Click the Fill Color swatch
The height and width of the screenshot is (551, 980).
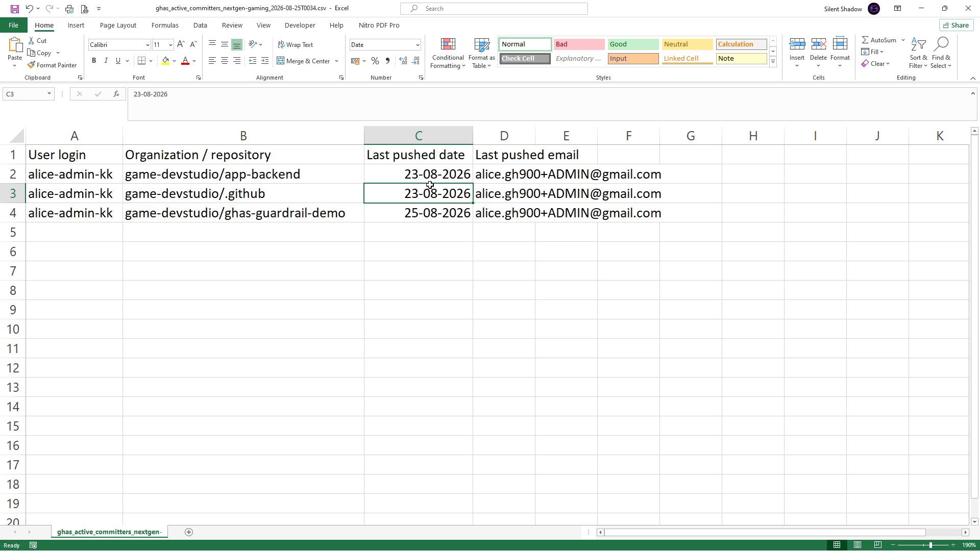[165, 61]
